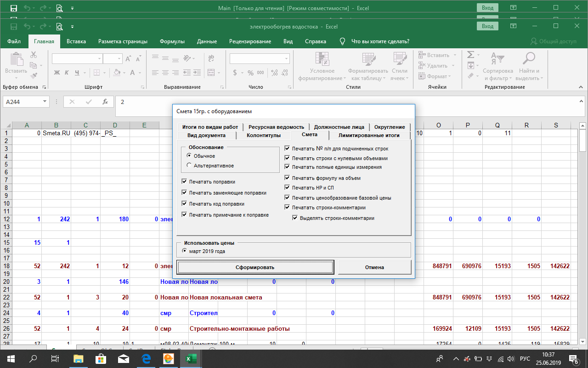
Task: Click the AutoSum sigma icon
Action: [470, 54]
